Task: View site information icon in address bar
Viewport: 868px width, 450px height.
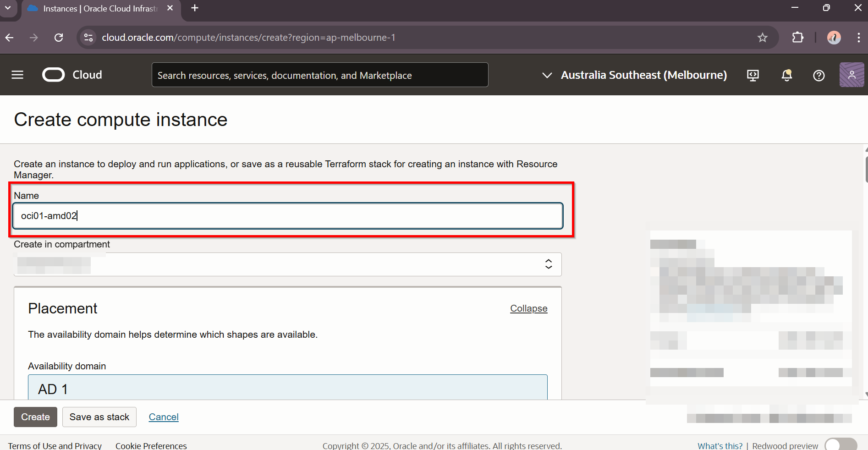Action: click(x=88, y=38)
